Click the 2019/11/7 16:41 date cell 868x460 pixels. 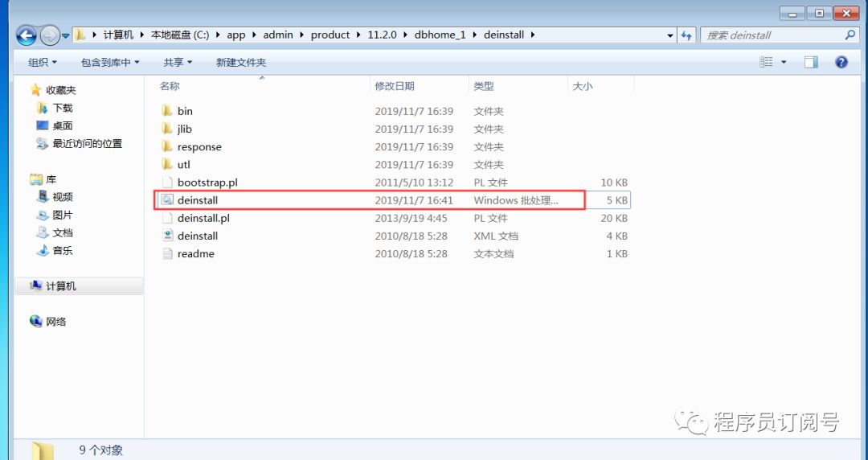click(414, 200)
